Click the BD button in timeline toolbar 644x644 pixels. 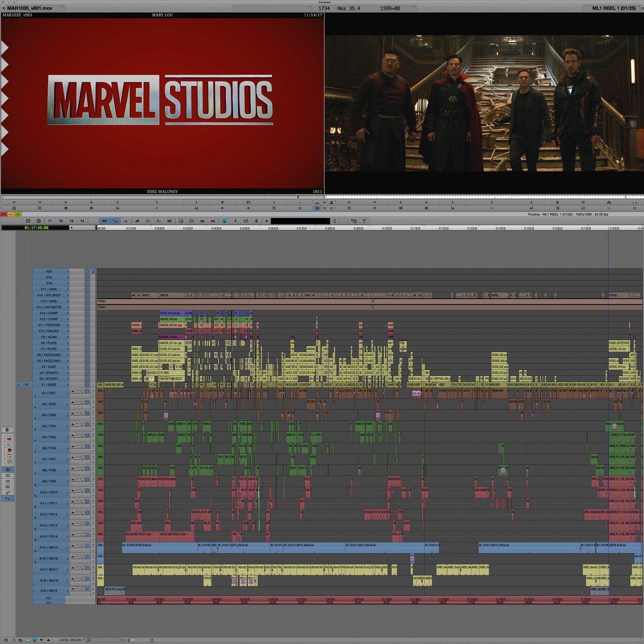170,221
